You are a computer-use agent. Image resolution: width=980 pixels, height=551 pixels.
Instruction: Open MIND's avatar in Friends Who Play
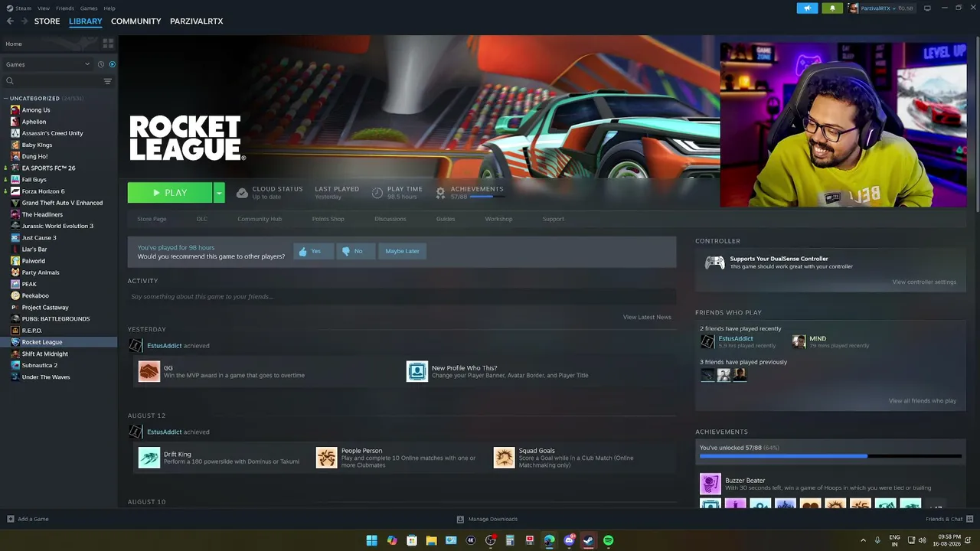799,341
